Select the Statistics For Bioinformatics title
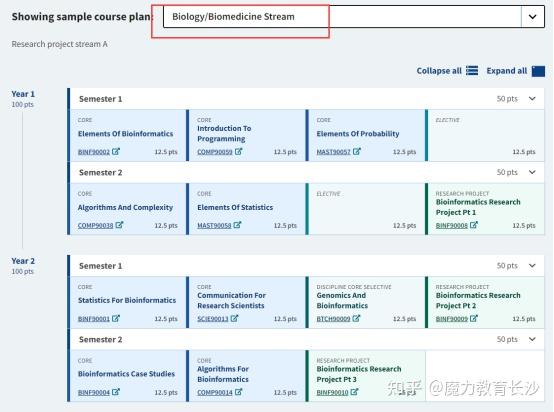Image resolution: width=554 pixels, height=412 pixels. (x=127, y=300)
